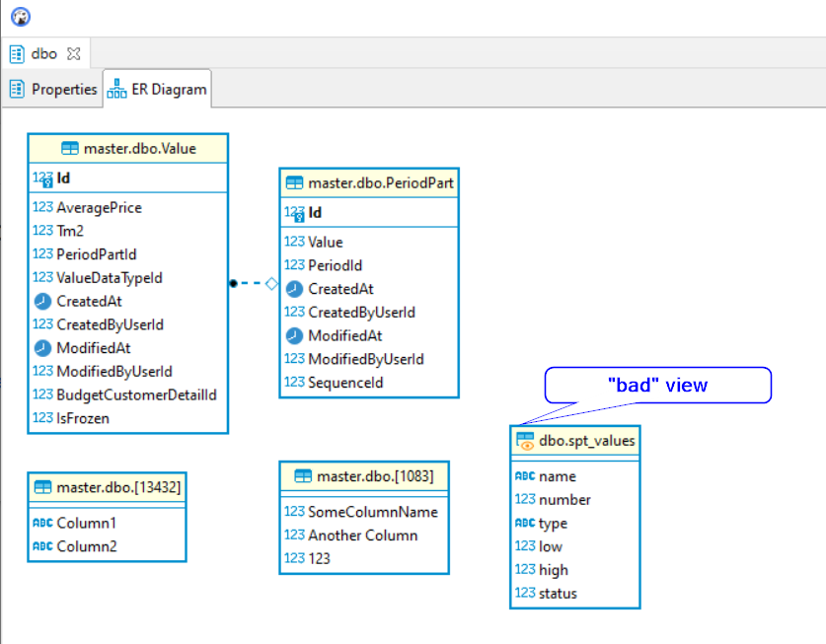Click the clock icon next to CreatedAt in Value
The width and height of the screenshot is (826, 644).
pyautogui.click(x=40, y=301)
